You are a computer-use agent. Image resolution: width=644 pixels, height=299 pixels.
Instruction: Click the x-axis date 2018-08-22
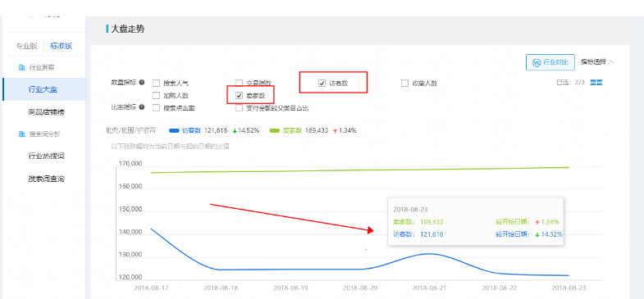click(x=500, y=288)
